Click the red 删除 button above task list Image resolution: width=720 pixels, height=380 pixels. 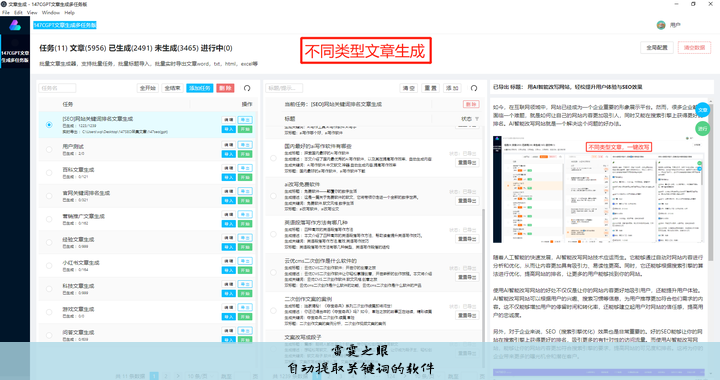pos(225,88)
